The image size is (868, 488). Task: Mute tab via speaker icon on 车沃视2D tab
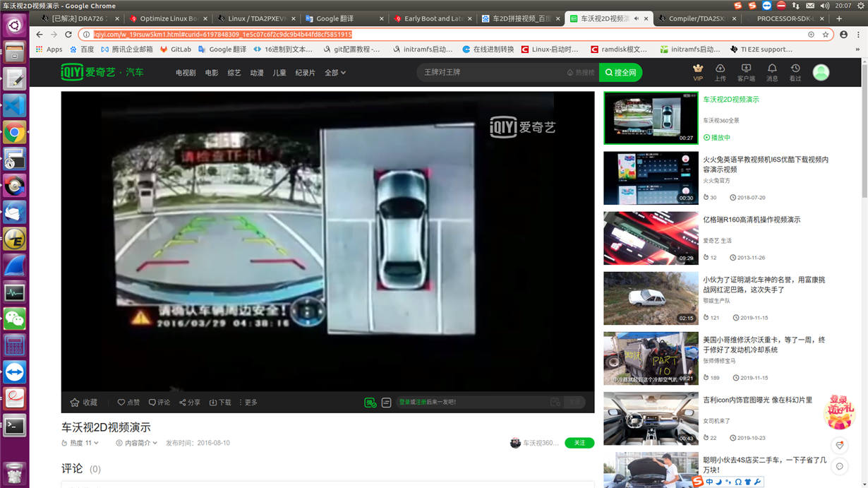pos(637,18)
